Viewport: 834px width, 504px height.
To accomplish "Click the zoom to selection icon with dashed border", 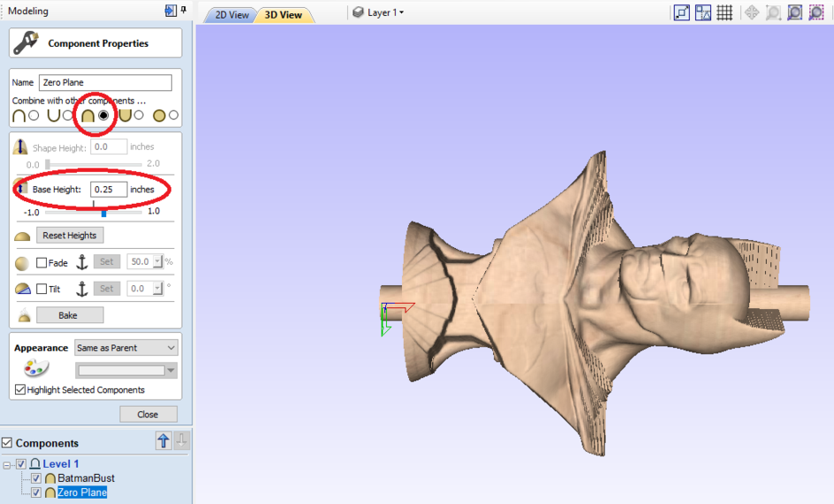I will [817, 12].
